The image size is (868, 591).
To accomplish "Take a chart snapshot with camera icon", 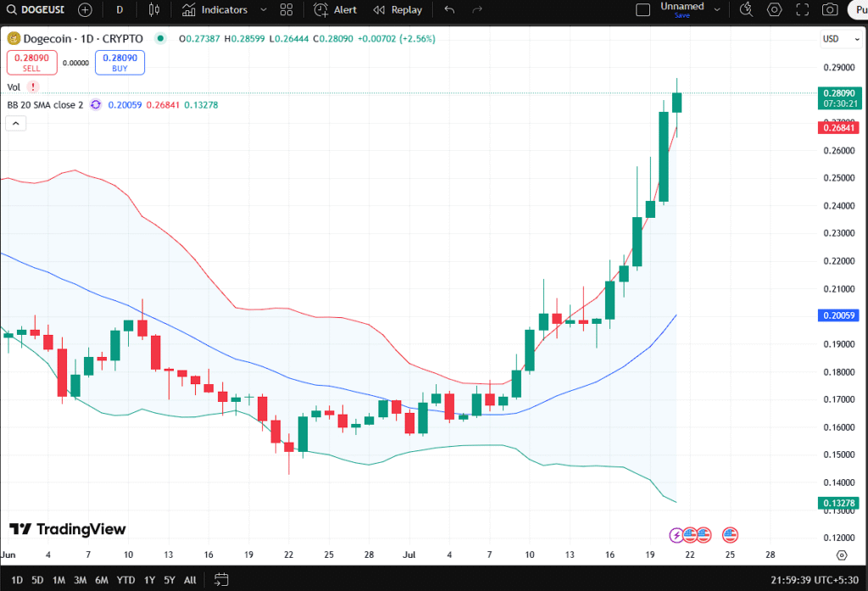I will coord(830,9).
